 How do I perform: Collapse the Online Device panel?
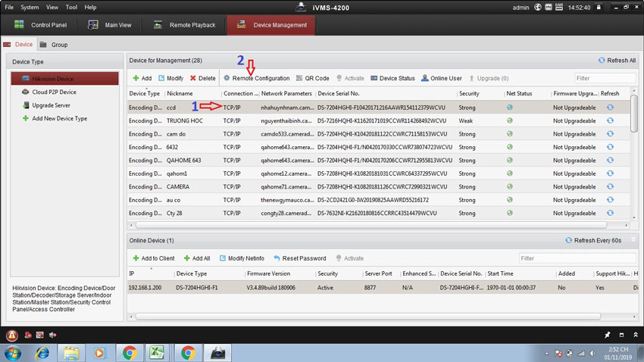pos(633,240)
